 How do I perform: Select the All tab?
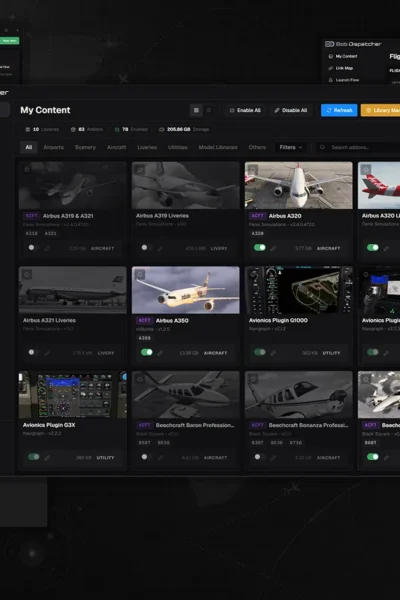pos(29,147)
